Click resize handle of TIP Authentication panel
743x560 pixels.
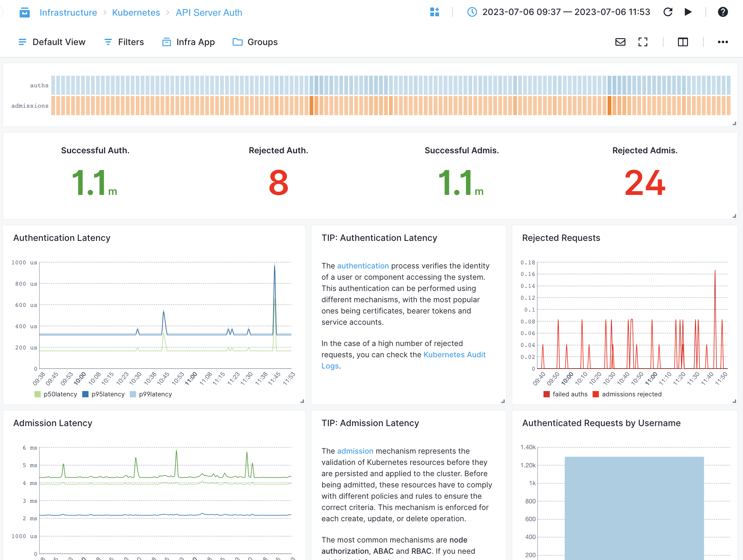pyautogui.click(x=503, y=401)
